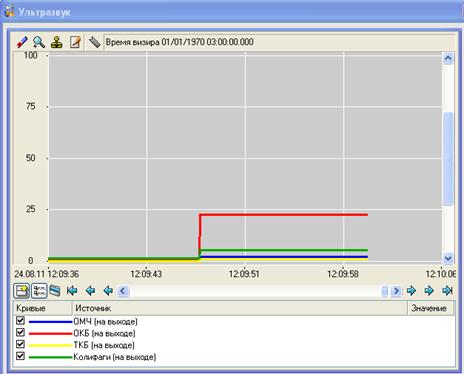Jump to the start of the timeline
Image resolution: width=464 pixels, height=374 pixels.
coord(72,291)
